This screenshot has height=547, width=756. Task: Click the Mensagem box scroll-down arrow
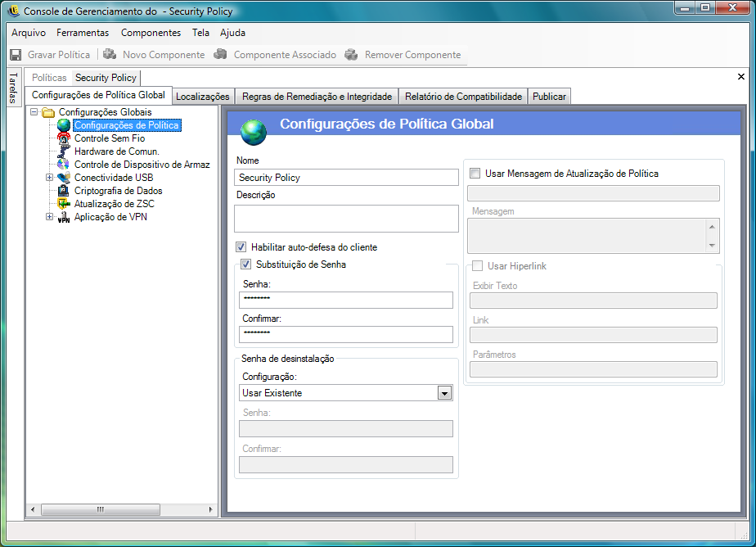pyautogui.click(x=712, y=246)
